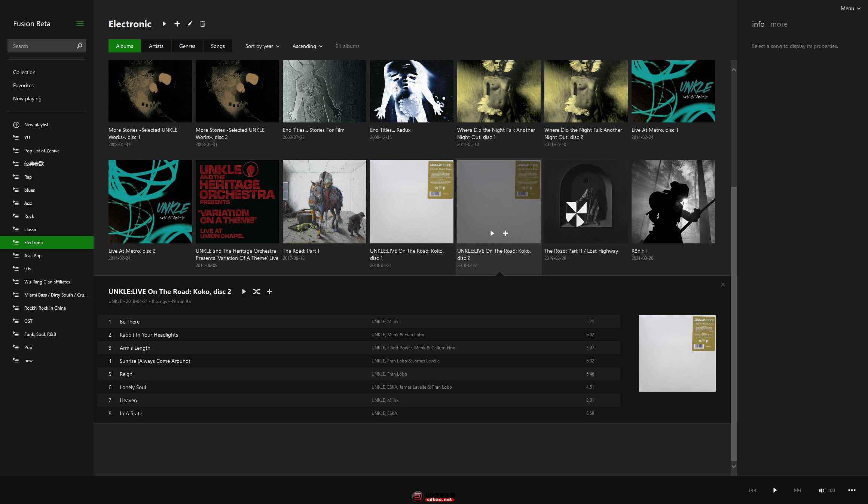Select Live At Metro, disc 1 album cover
This screenshot has height=504, width=868.
(673, 91)
